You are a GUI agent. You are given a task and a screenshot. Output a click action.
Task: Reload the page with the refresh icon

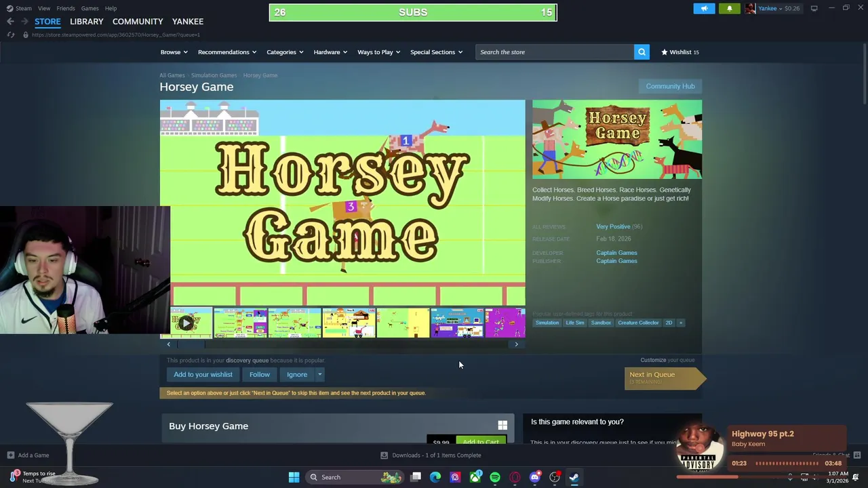click(10, 35)
